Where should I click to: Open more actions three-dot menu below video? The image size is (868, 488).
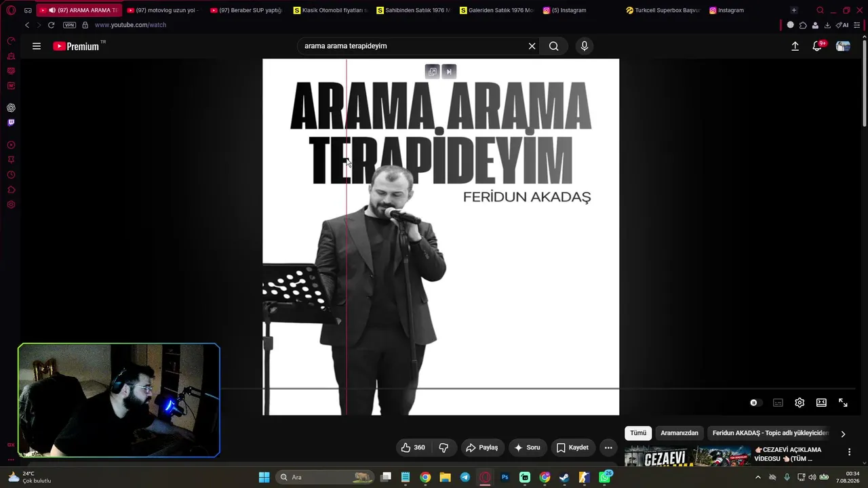tap(608, 447)
